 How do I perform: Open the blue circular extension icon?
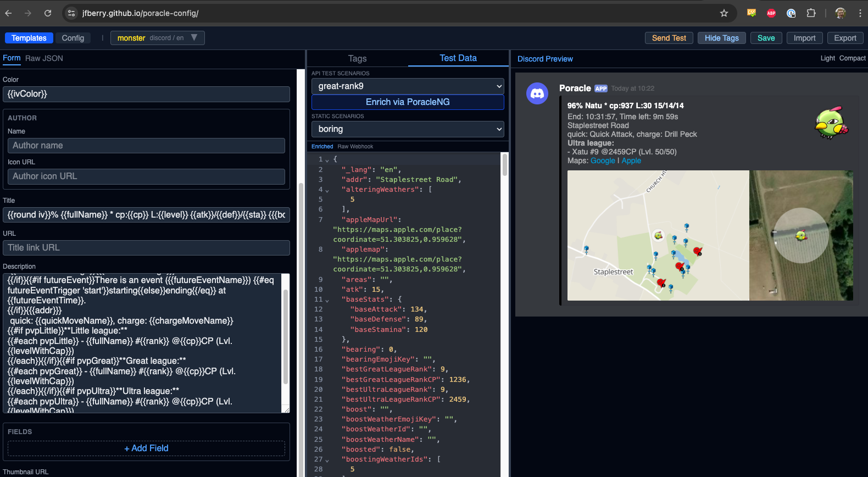(x=791, y=13)
